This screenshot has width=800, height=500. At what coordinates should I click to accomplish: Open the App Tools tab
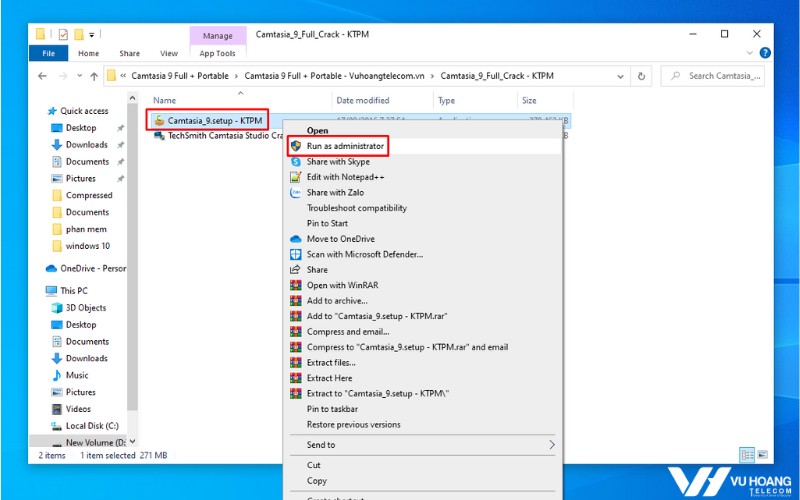click(x=217, y=53)
